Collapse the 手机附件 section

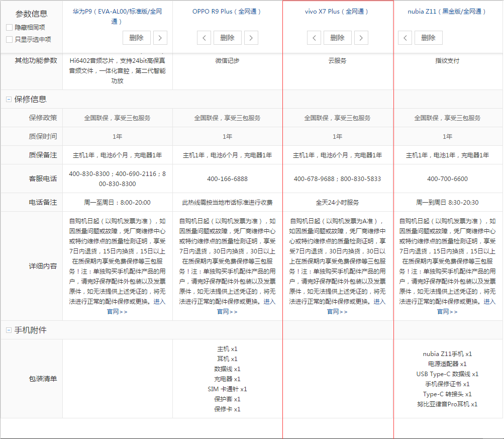point(9,330)
